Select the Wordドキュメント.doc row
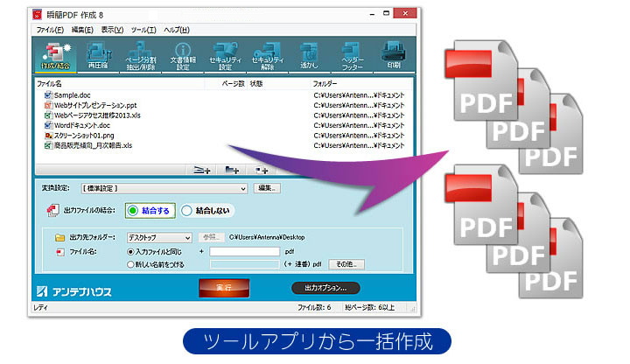This screenshot has height=364, width=630. click(223, 125)
